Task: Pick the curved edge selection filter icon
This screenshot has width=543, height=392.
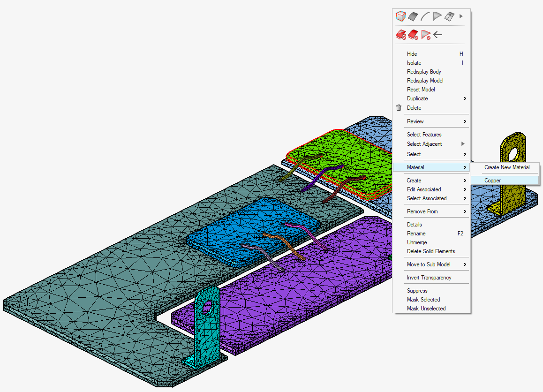Action: pos(425,16)
